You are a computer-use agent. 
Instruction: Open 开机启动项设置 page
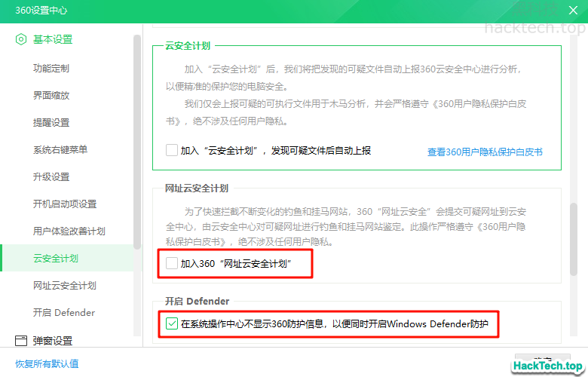65,204
